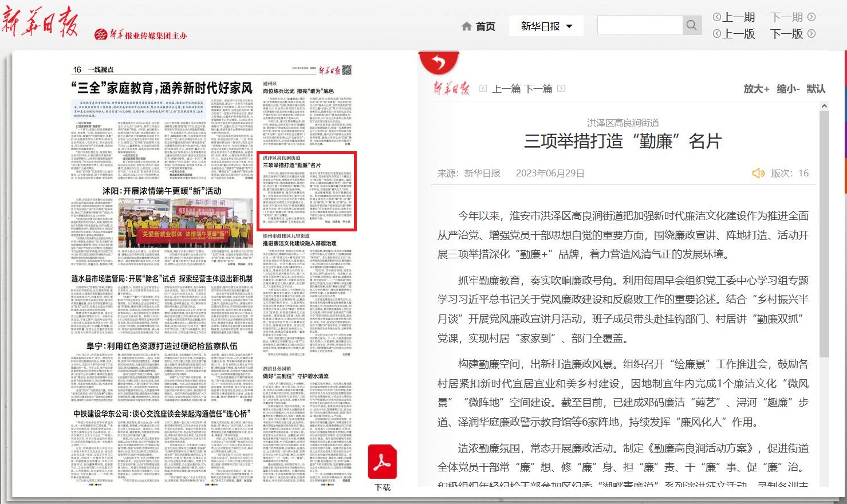Open headline 做好“三到位”守护碧水清流

(296, 376)
